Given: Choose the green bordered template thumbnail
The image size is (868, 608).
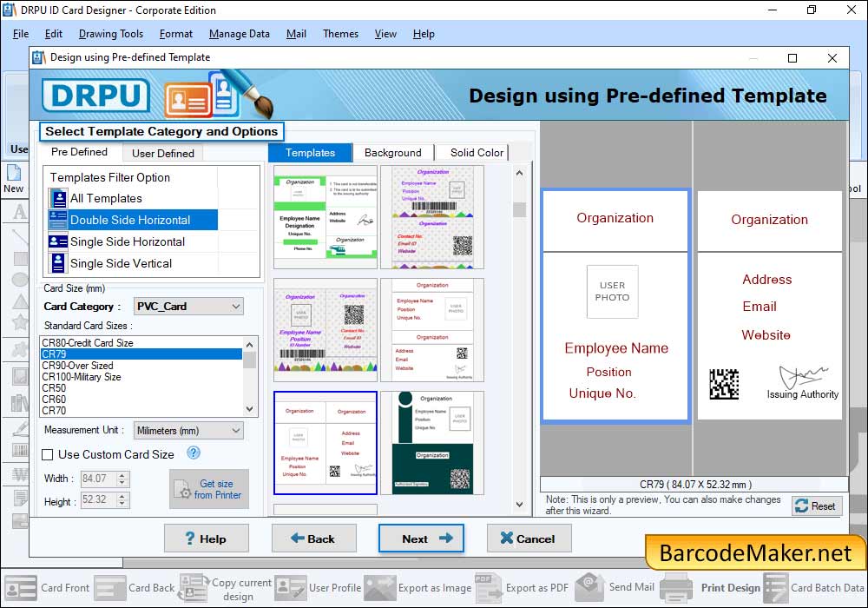Looking at the screenshot, I should click(x=325, y=217).
